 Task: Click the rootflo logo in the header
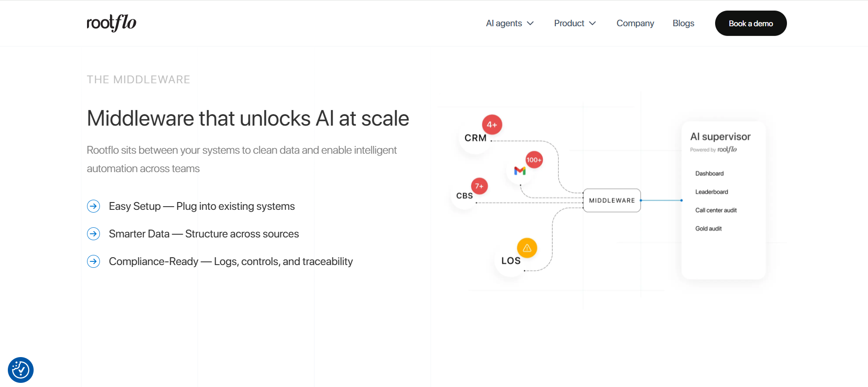[x=111, y=23]
